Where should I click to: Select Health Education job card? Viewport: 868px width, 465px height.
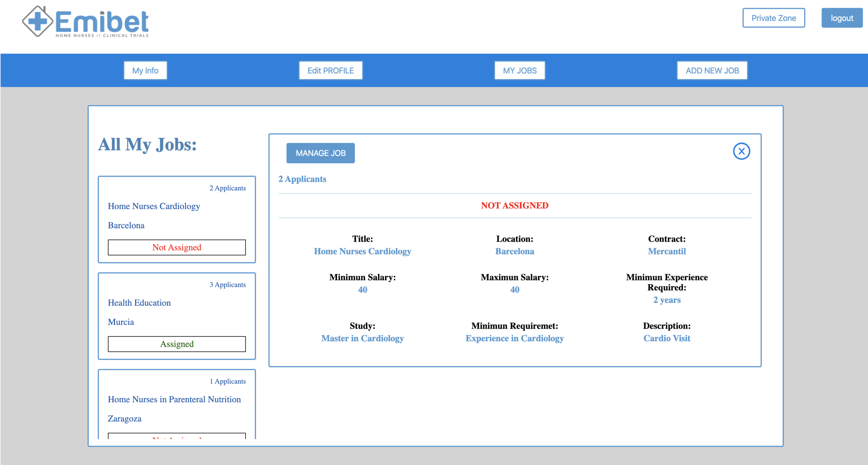pyautogui.click(x=139, y=303)
